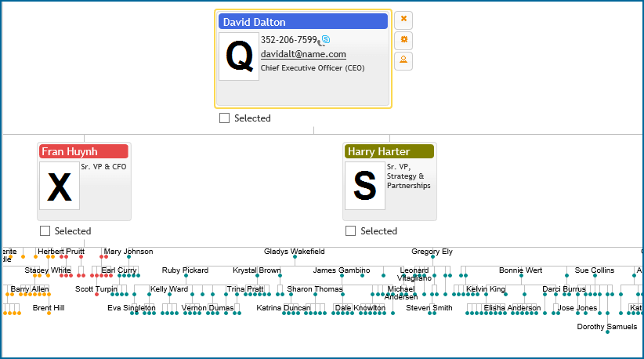Click Harry Harter's S avatar image

[x=365, y=186]
